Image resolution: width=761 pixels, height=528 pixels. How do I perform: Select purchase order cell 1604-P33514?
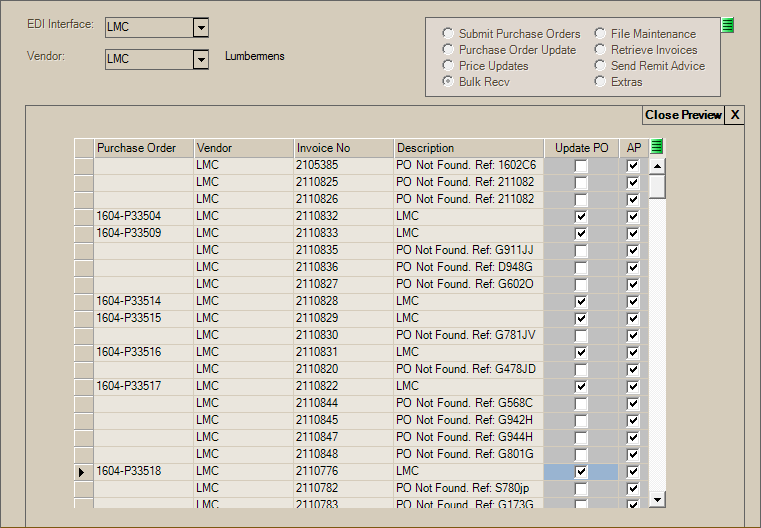144,301
